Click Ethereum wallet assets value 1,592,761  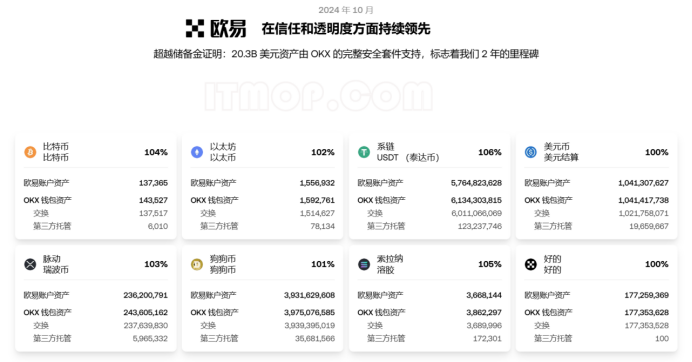tap(317, 200)
